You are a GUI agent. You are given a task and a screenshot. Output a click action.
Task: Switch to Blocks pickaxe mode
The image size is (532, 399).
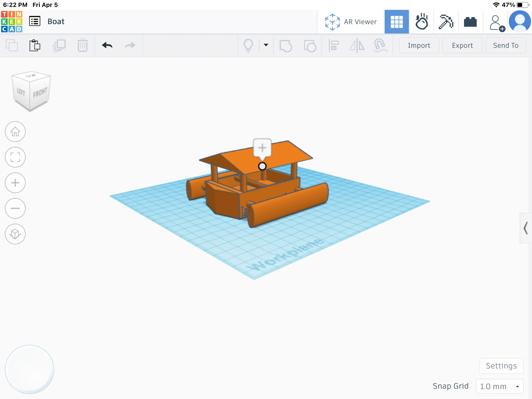click(x=446, y=22)
